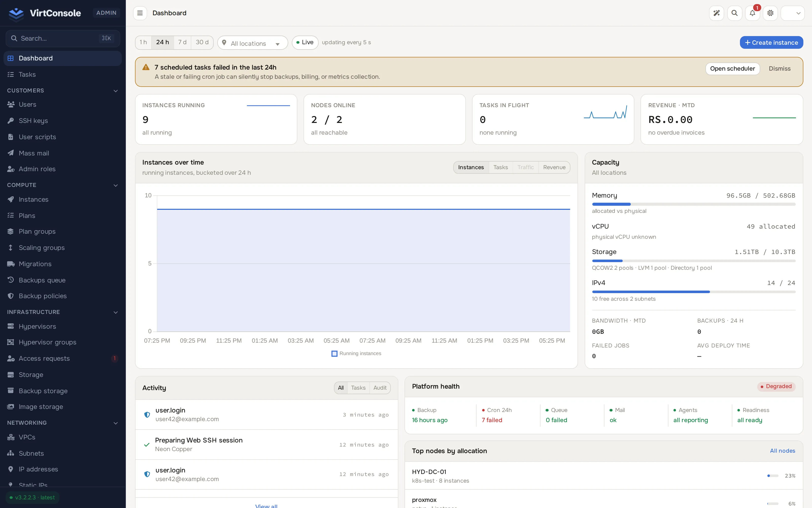This screenshot has width=812, height=508.
Task: Open the Instances Running stat card
Action: (x=216, y=119)
